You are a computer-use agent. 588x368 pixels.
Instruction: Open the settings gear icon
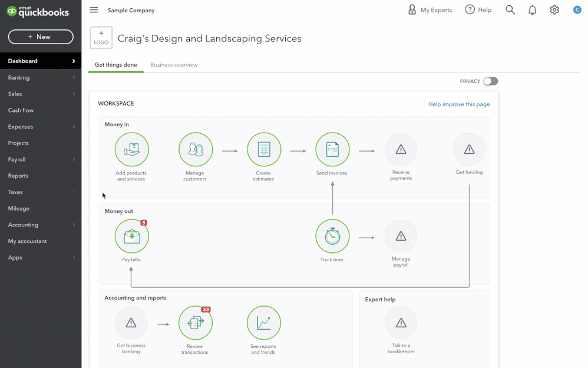[554, 10]
